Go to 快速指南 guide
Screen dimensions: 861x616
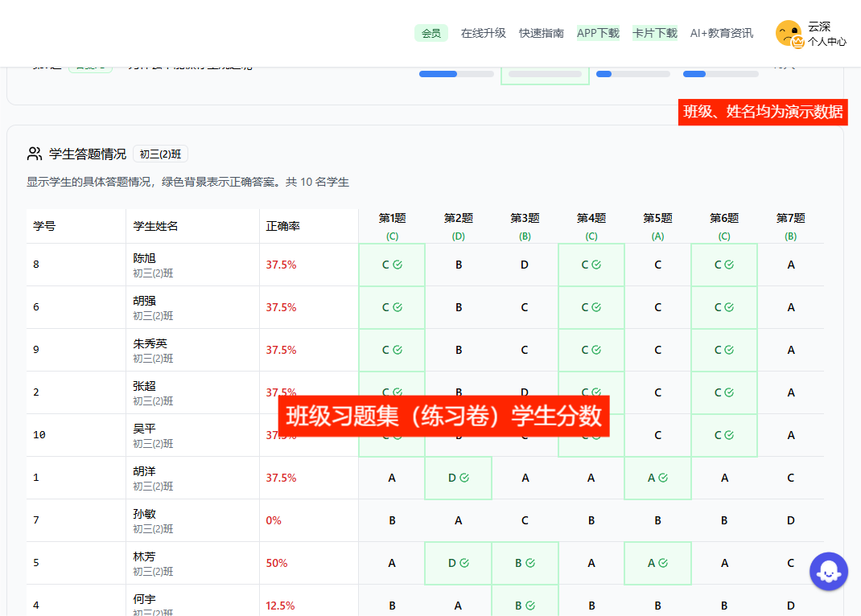(x=542, y=33)
